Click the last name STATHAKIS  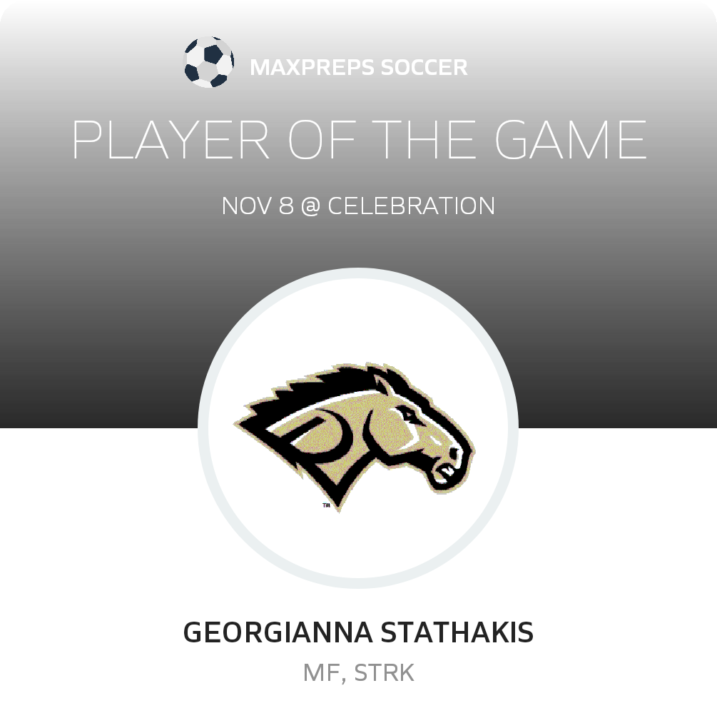click(457, 633)
